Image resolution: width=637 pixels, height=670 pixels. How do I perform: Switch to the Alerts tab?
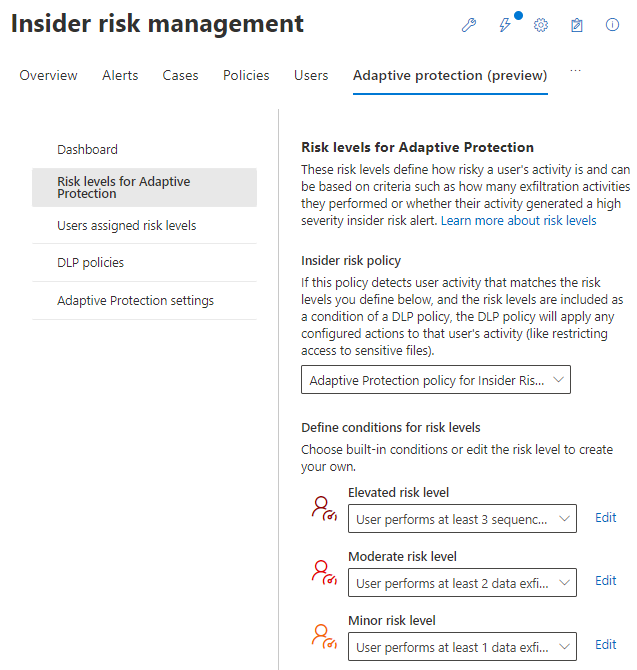tap(120, 75)
